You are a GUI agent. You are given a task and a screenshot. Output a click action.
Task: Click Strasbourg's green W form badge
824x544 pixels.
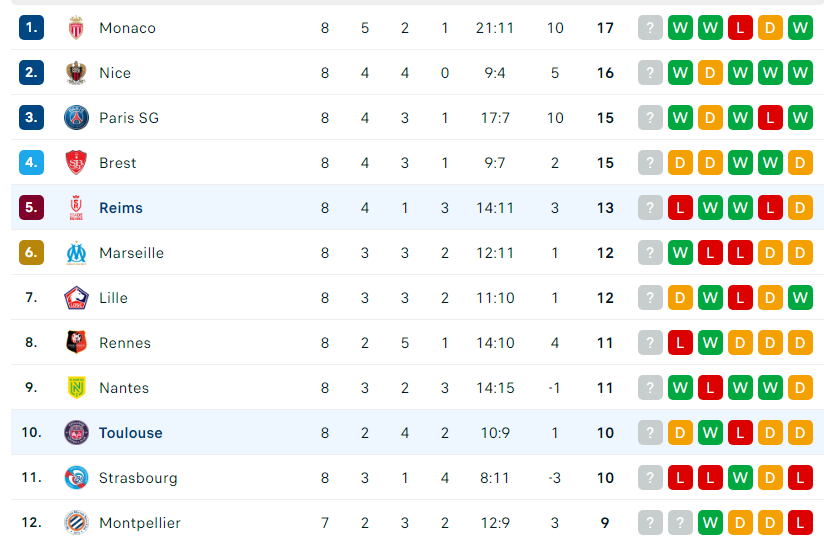coord(740,478)
